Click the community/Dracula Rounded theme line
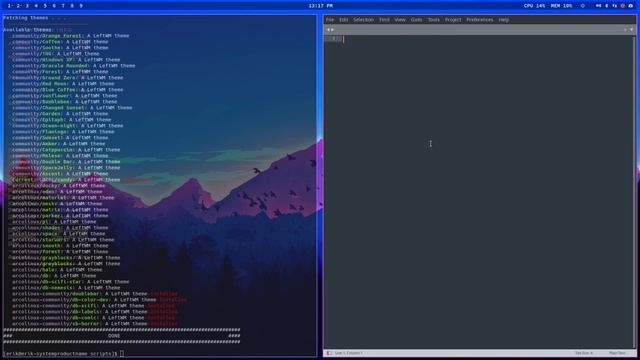 pyautogui.click(x=73, y=66)
